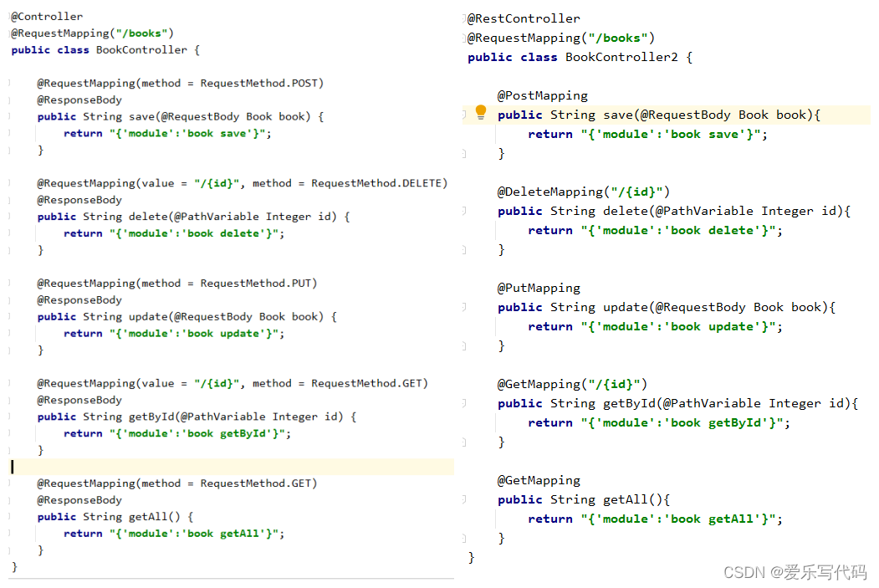Viewport: 879px width, 588px height.
Task: Click the getById method signature in BookController2
Action: pyautogui.click(x=678, y=403)
